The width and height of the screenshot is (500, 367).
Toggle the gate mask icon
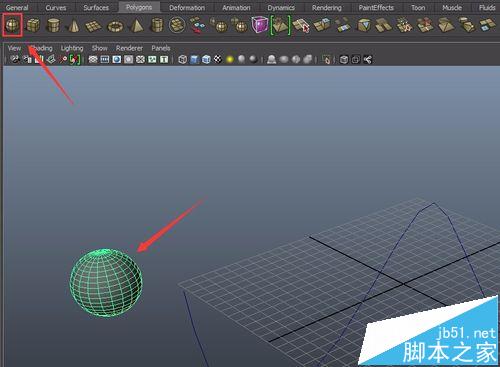(129, 59)
